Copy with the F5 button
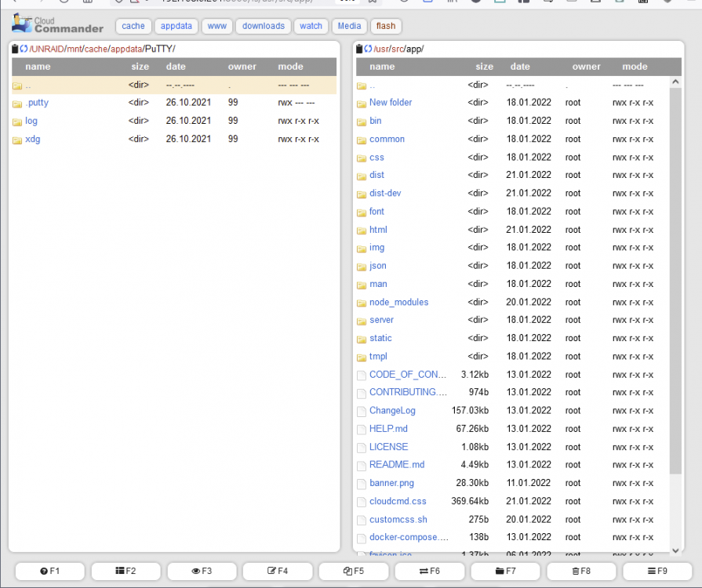 tap(354, 571)
